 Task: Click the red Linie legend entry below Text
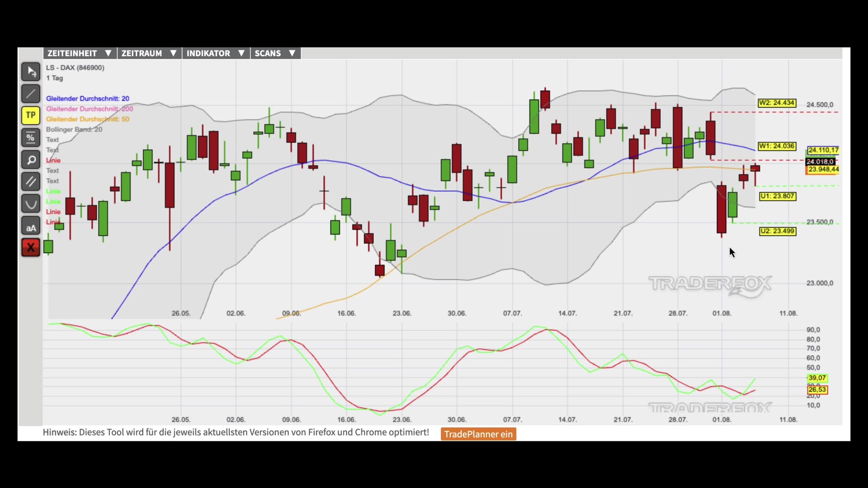click(x=53, y=160)
